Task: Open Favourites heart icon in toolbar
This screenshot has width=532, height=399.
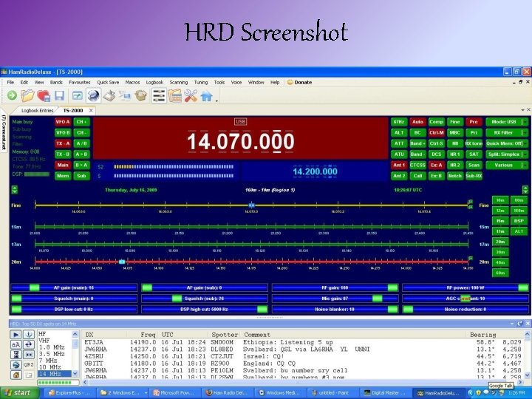Action: [44, 96]
